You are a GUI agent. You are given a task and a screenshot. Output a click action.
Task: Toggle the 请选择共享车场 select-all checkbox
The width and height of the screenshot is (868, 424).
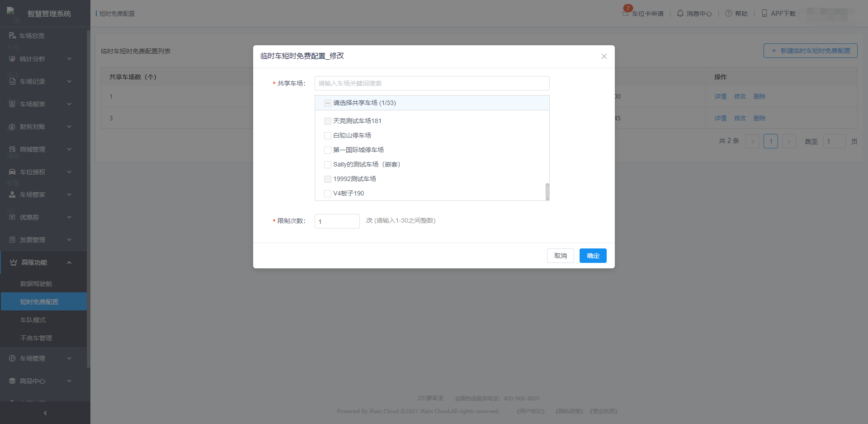(x=328, y=103)
